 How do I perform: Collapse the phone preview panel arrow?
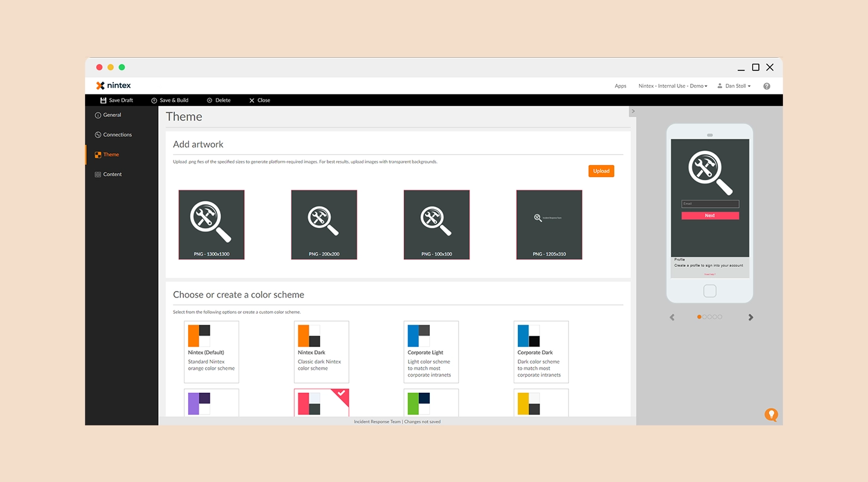633,111
